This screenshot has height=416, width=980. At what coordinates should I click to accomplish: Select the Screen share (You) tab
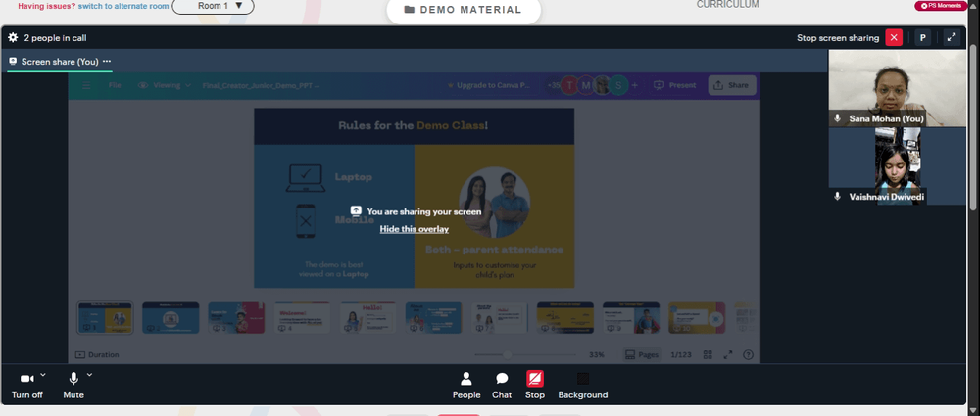click(60, 62)
